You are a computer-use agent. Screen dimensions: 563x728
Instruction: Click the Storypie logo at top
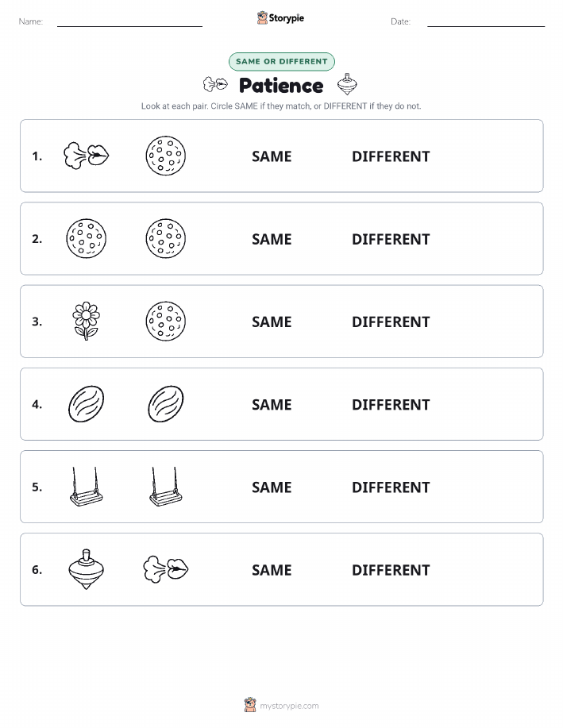click(280, 18)
